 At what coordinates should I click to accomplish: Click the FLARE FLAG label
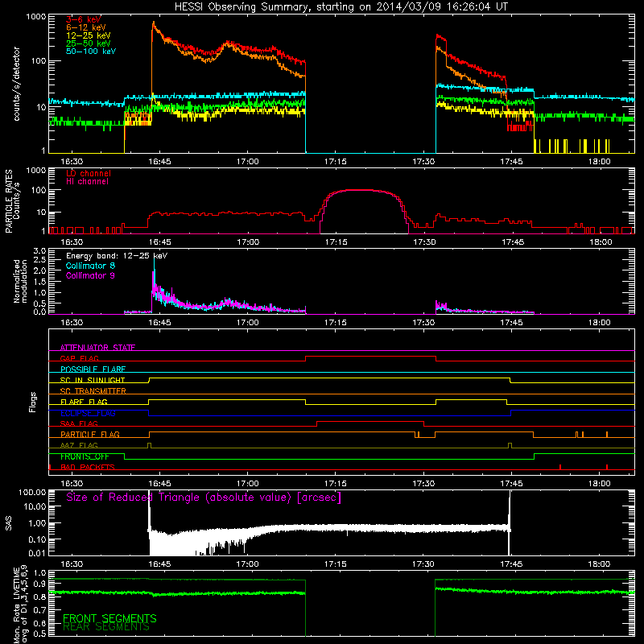pyautogui.click(x=84, y=402)
